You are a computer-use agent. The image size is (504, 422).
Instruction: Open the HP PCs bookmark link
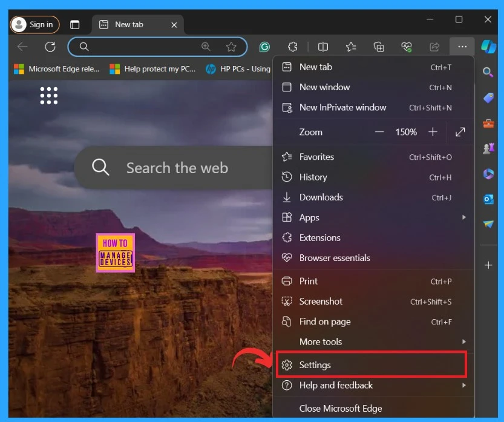[x=238, y=69]
